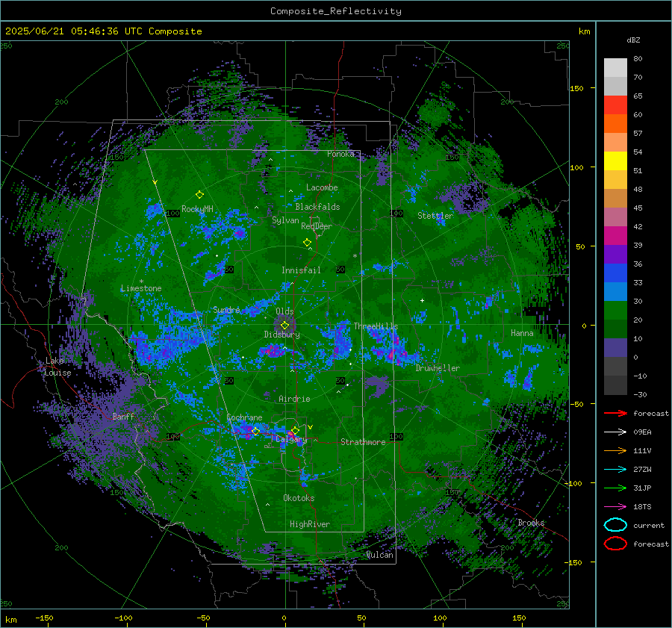Click the Composite_Reflectivity title
This screenshot has height=628, width=672.
(336, 11)
